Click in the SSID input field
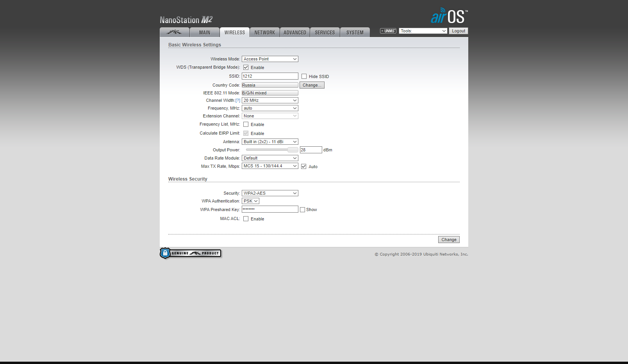 coord(270,76)
